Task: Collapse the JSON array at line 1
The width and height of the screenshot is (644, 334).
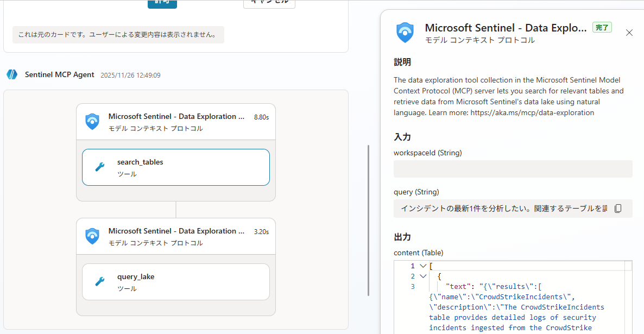Action: pyautogui.click(x=423, y=266)
